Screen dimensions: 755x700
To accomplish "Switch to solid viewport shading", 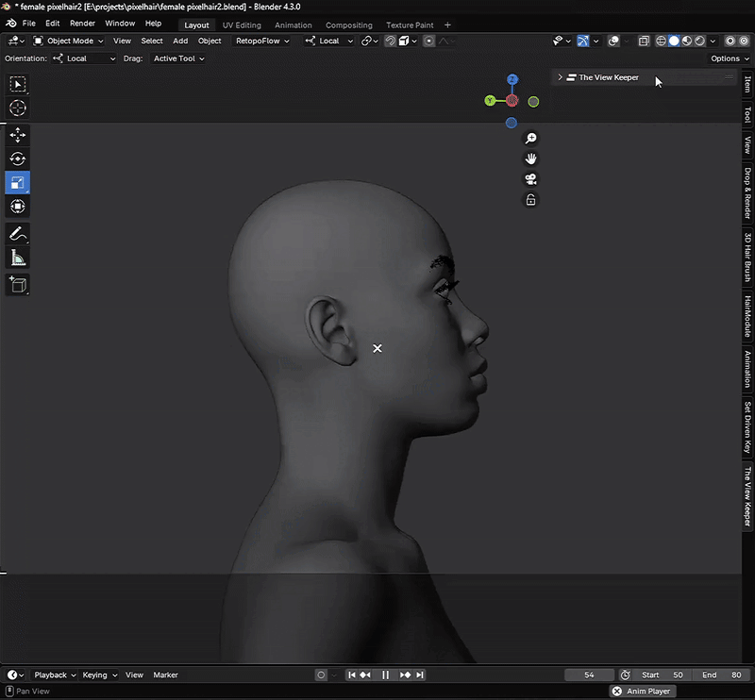I will click(x=674, y=41).
